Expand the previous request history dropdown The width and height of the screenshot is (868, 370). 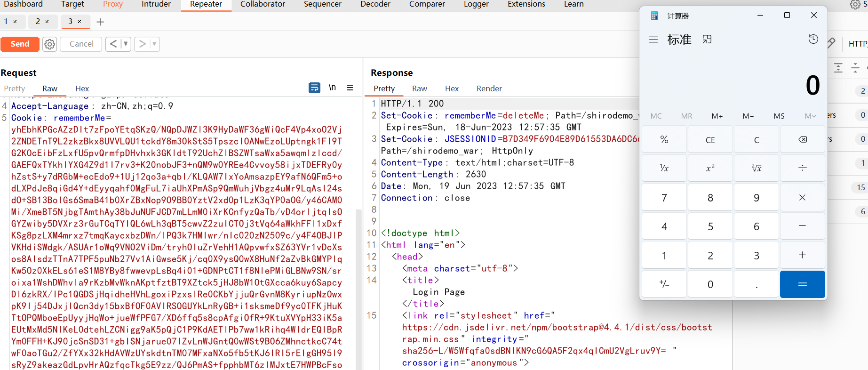[x=126, y=44]
